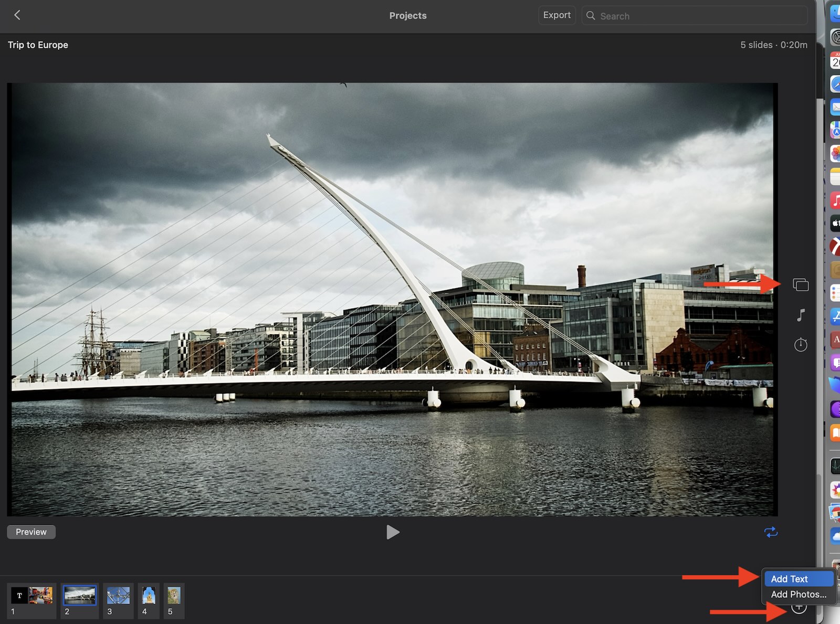840x624 pixels.
Task: Click the Export button
Action: [x=556, y=15]
